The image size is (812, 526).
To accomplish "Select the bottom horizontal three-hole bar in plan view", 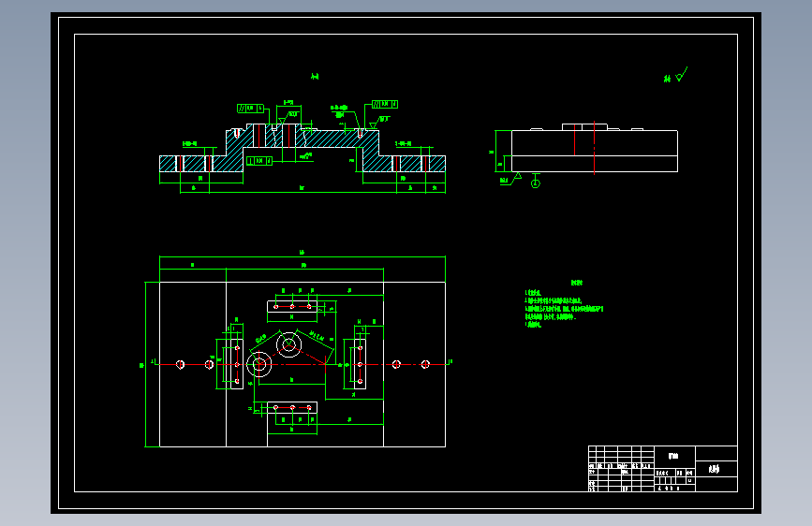I will (x=292, y=407).
